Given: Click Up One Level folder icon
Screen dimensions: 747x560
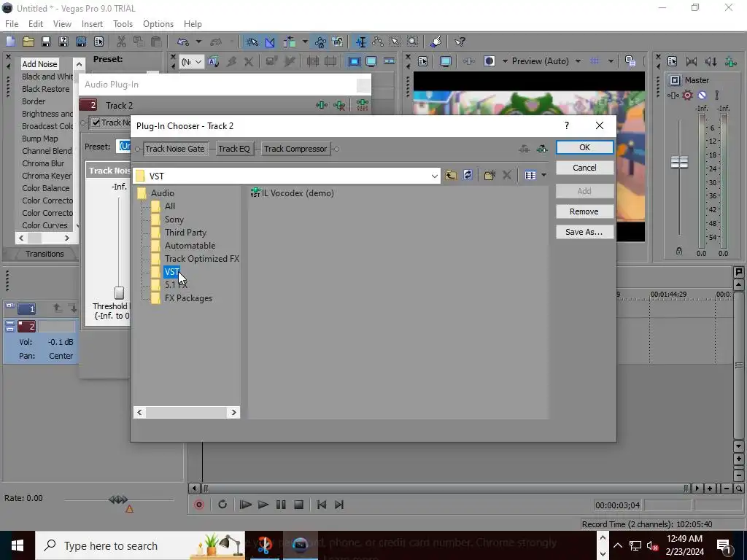Looking at the screenshot, I should [451, 175].
